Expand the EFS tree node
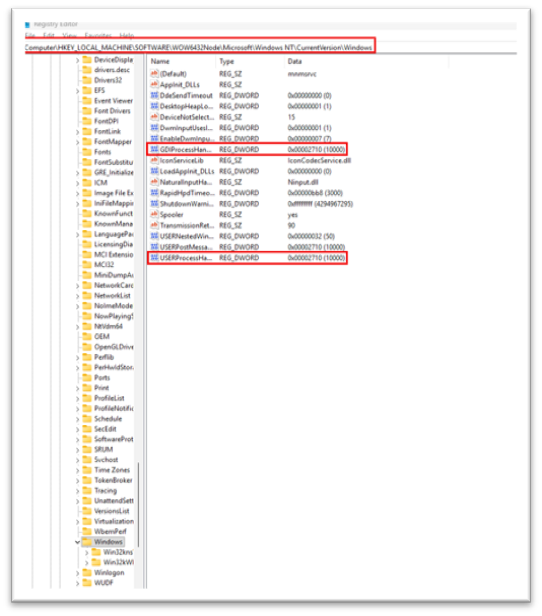The height and width of the screenshot is (616, 542). pyautogui.click(x=77, y=91)
